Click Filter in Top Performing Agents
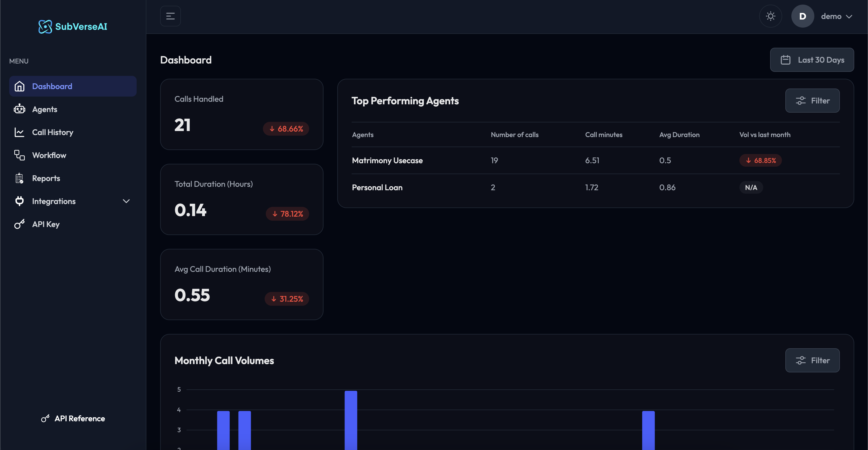The height and width of the screenshot is (450, 868). [x=812, y=101]
